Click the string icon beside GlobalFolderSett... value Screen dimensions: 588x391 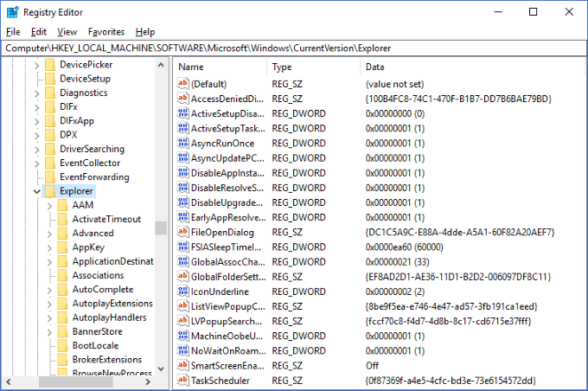coord(183,277)
